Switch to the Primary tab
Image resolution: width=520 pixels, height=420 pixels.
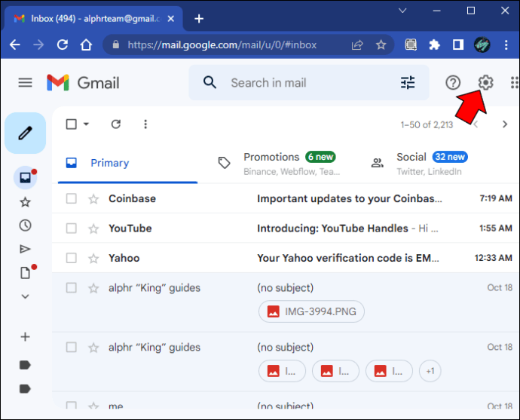[x=127, y=163]
